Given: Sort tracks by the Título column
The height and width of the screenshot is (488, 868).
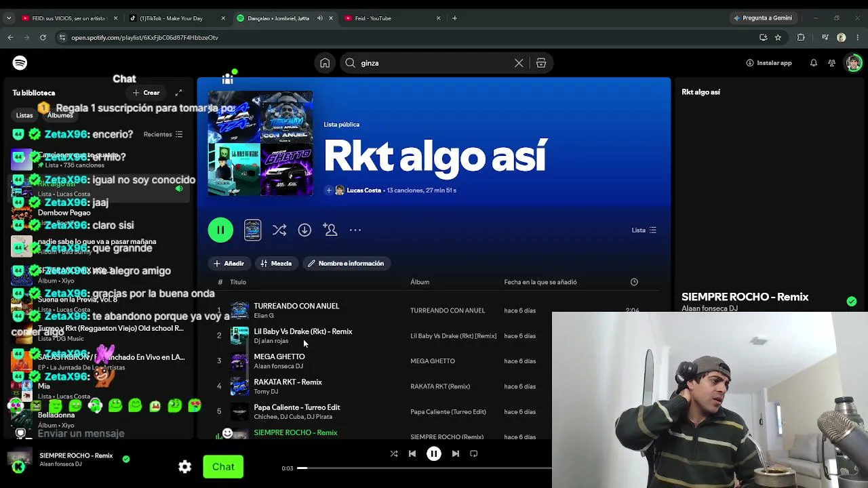Looking at the screenshot, I should (x=238, y=282).
